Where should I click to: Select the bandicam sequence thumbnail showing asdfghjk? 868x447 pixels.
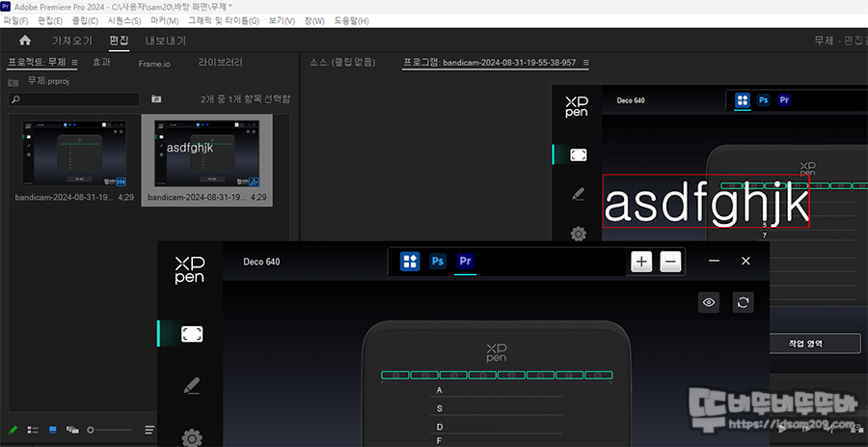[x=207, y=154]
